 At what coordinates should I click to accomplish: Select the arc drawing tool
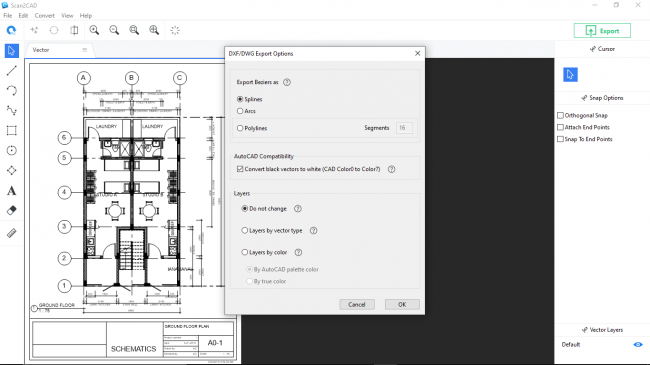12,90
